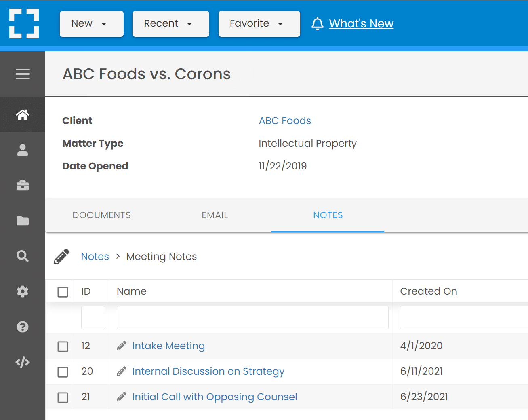This screenshot has height=420, width=528.
Task: Sort by the ID column header
Action: [x=86, y=291]
